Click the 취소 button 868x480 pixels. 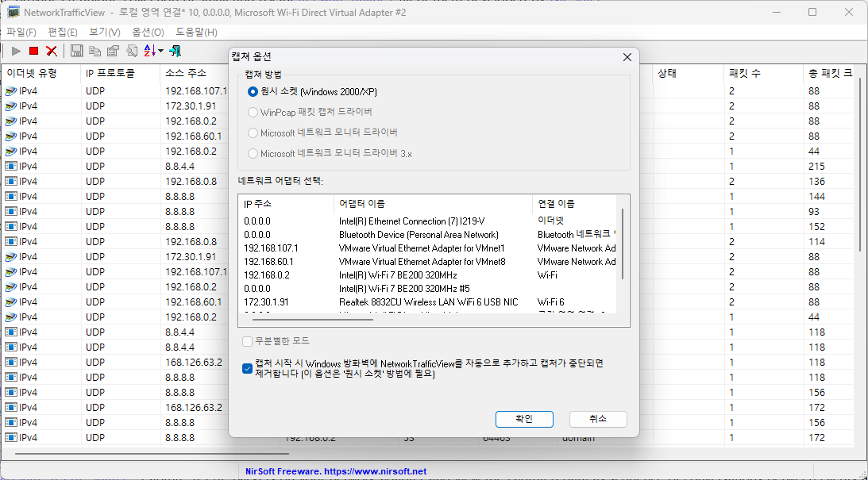[598, 419]
